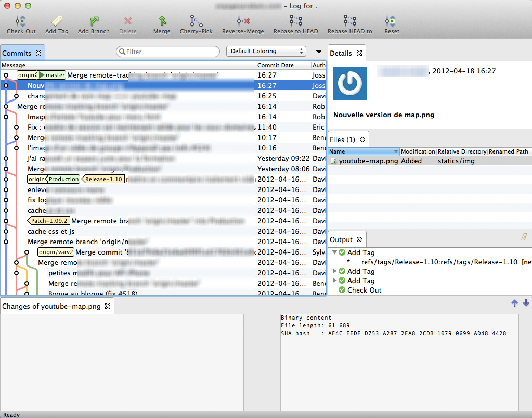Click the Merge toolbar icon

[162, 21]
